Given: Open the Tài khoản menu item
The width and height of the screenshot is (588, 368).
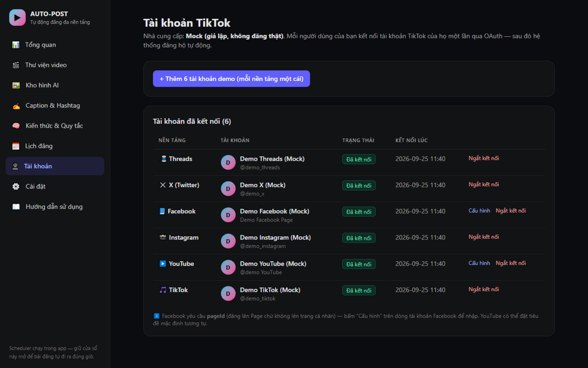Looking at the screenshot, I should (55, 166).
